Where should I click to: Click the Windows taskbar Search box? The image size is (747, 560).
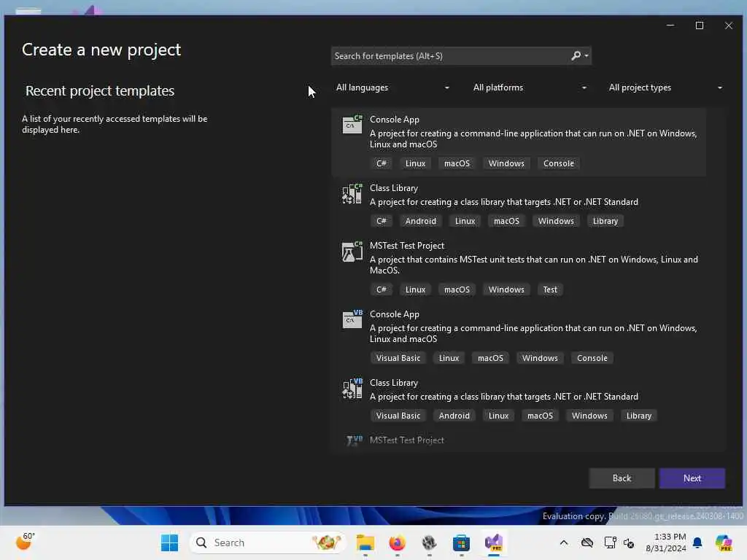coord(268,542)
